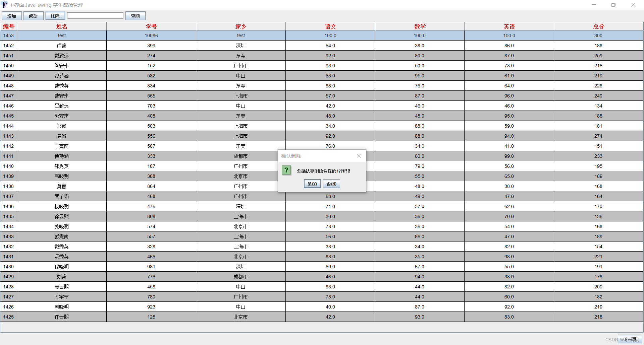The width and height of the screenshot is (644, 345).
Task: Click English score 99.0 cell
Action: (509, 156)
